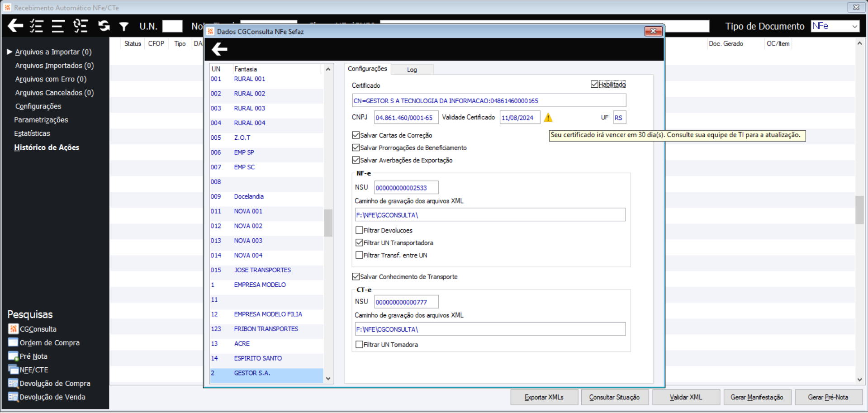Click the plain list lines toolbar icon

[x=58, y=26]
